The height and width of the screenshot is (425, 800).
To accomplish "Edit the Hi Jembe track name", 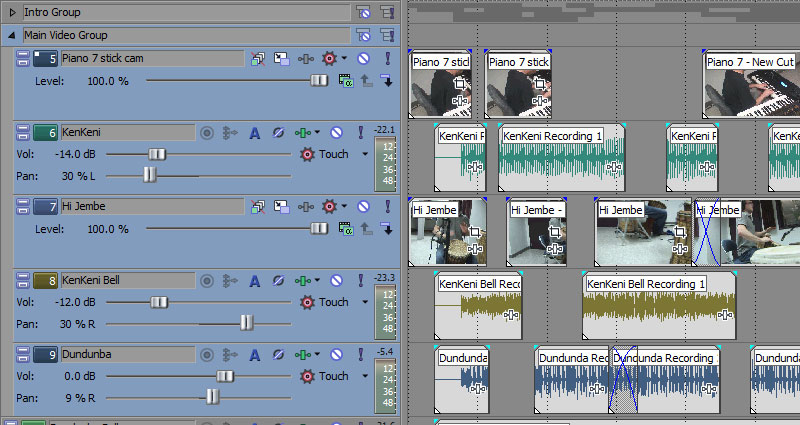I will (152, 207).
